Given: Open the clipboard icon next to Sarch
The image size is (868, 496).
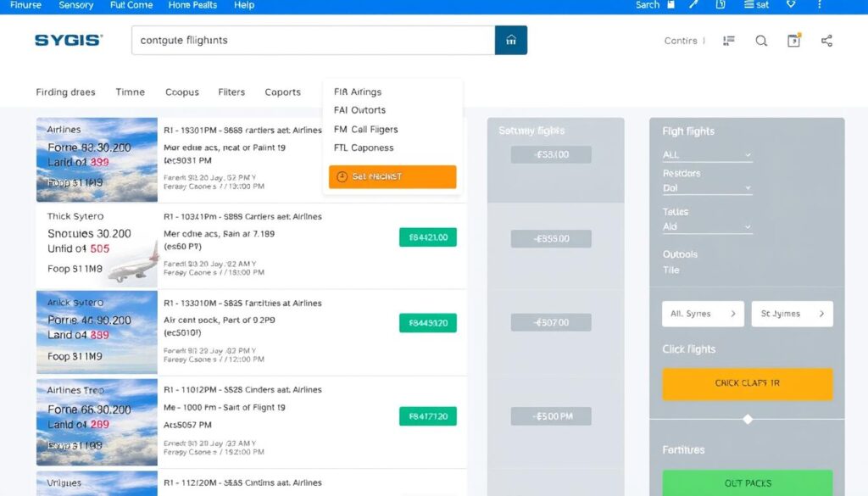Looking at the screenshot, I should (670, 5).
